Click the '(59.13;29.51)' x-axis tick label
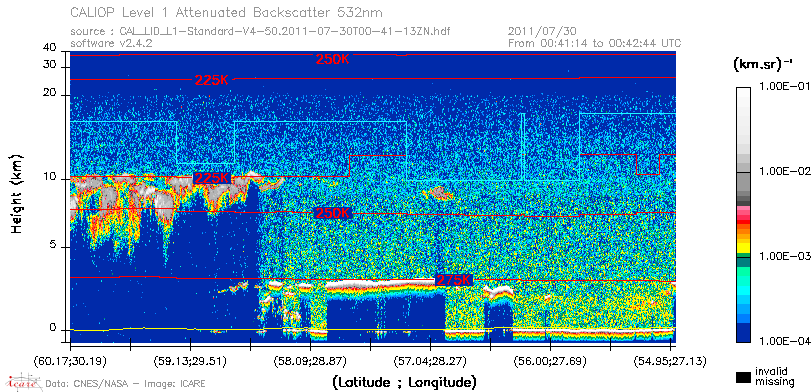Viewport: 811px width, 392px height. pyautogui.click(x=190, y=361)
